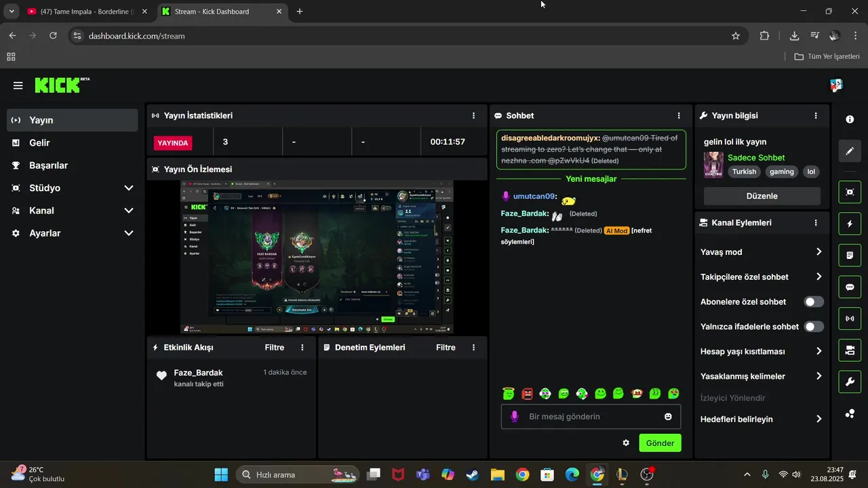Open Takipçilere özel sohbet options
Image resolution: width=868 pixels, height=488 pixels.
pos(762,277)
